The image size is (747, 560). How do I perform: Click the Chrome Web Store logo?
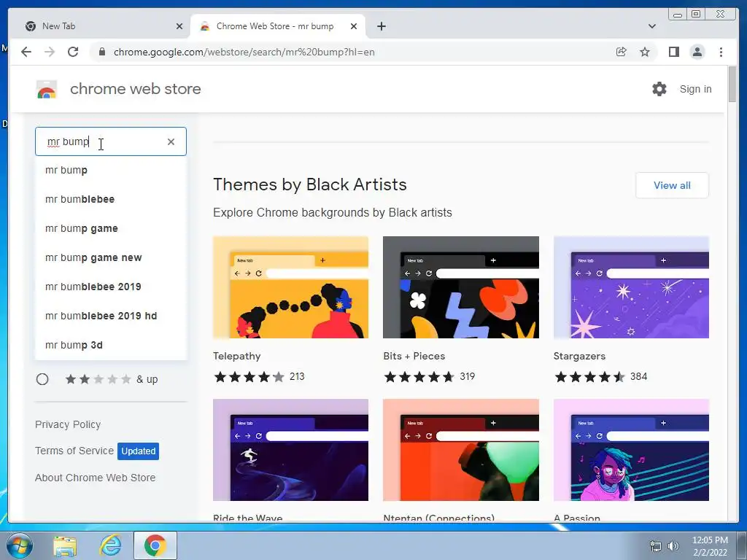(47, 89)
